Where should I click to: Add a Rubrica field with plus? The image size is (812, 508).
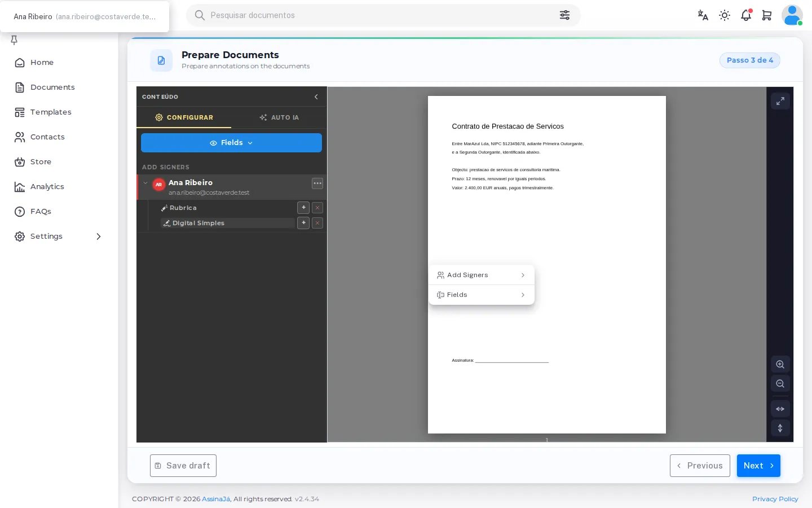[303, 208]
